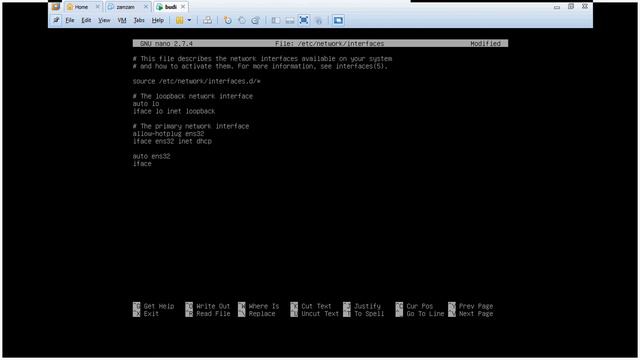Click the 'auto lo' line
640x360 pixels.
tap(146, 104)
